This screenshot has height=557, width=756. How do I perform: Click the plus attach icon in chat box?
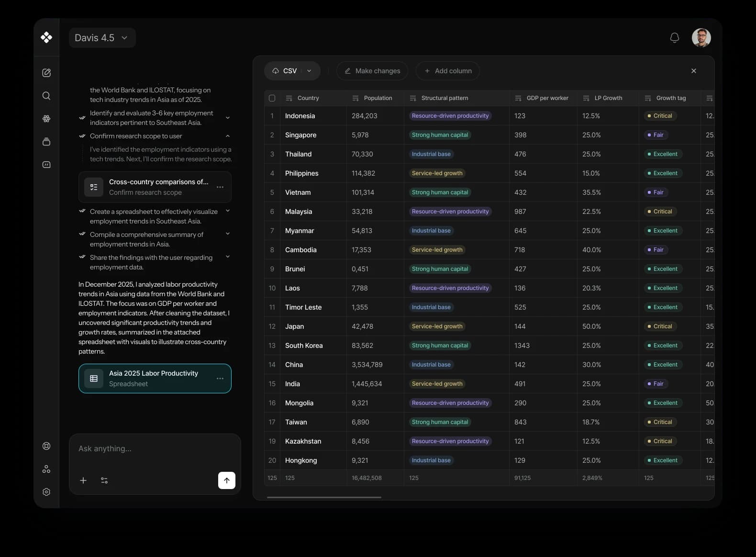[83, 480]
